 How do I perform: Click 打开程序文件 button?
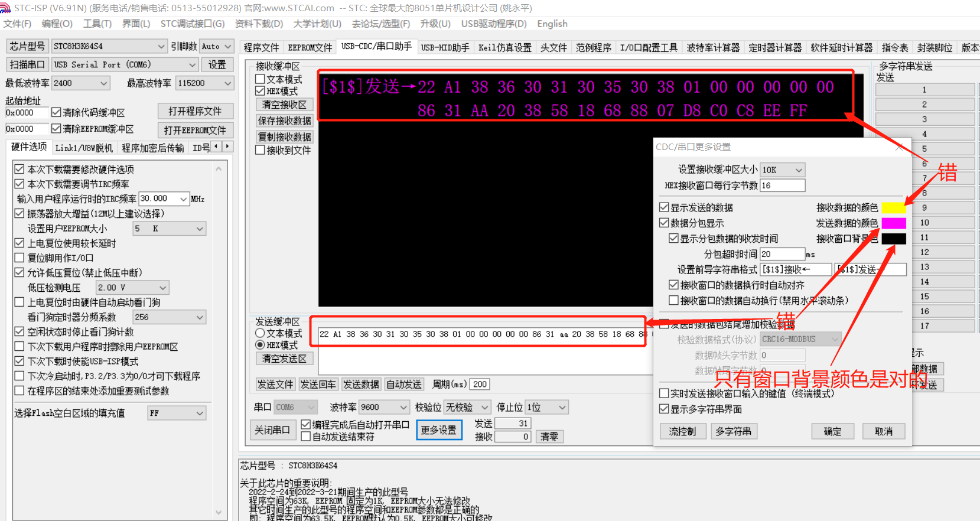(196, 111)
